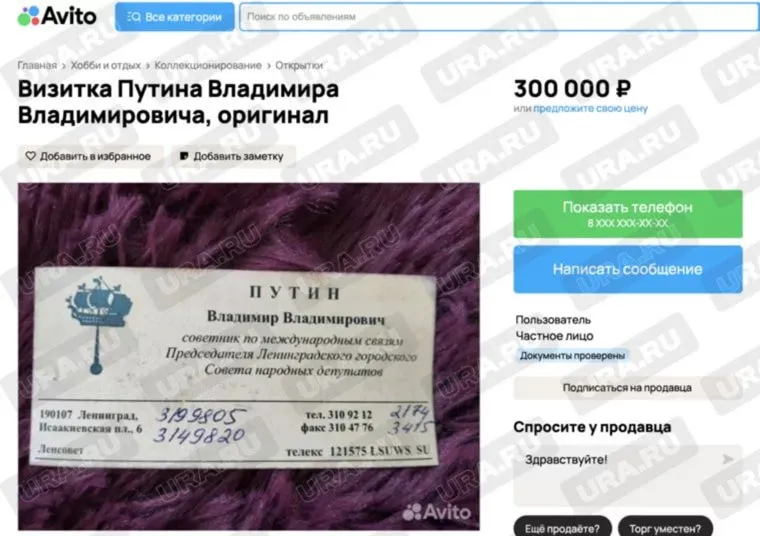Click the green Показать телефон button

628,214
